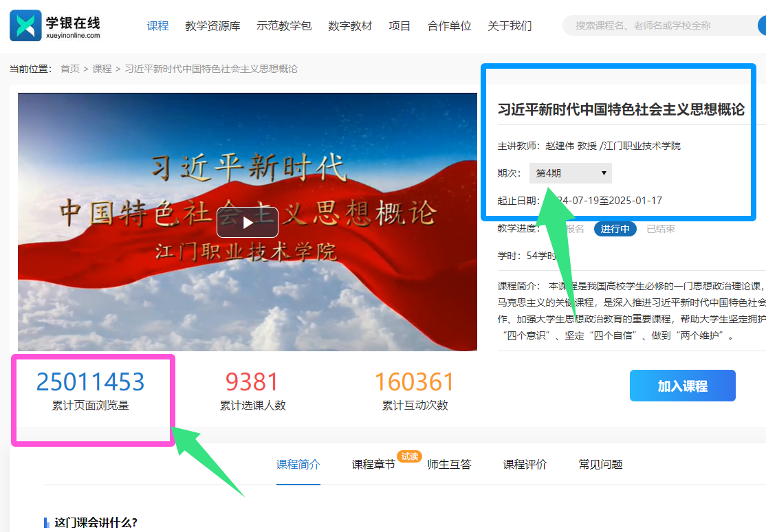Open 关于我们 navigation link

510,26
